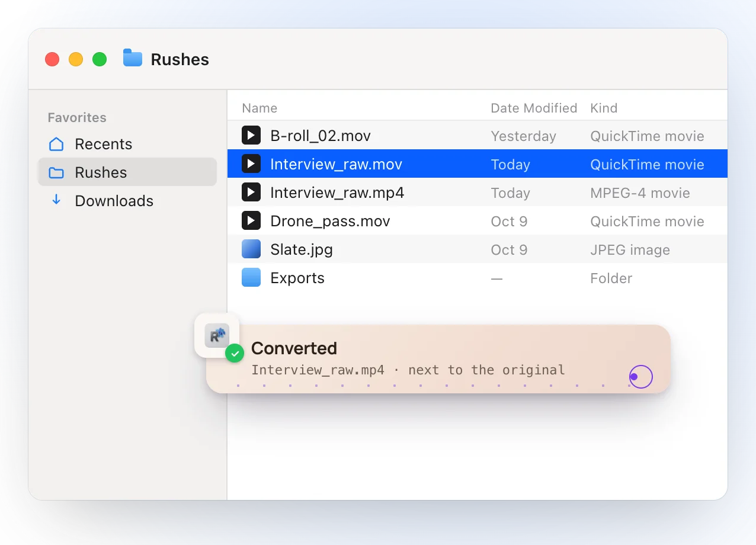The width and height of the screenshot is (756, 545).
Task: Click Today date of Interview_raw.mp4
Action: pyautogui.click(x=510, y=193)
